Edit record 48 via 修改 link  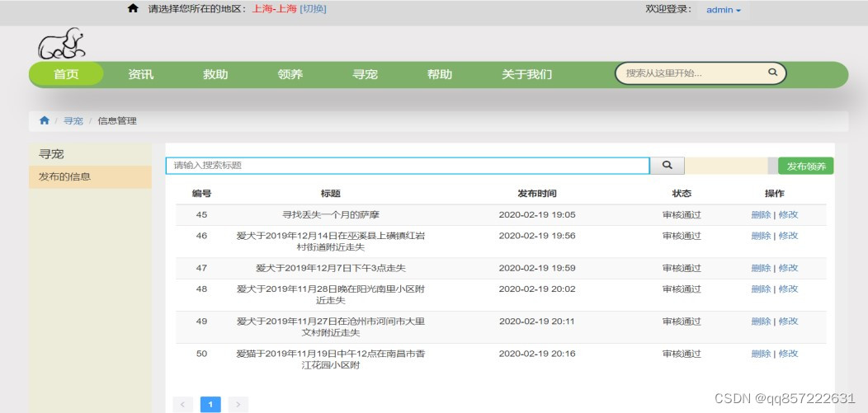click(x=788, y=289)
